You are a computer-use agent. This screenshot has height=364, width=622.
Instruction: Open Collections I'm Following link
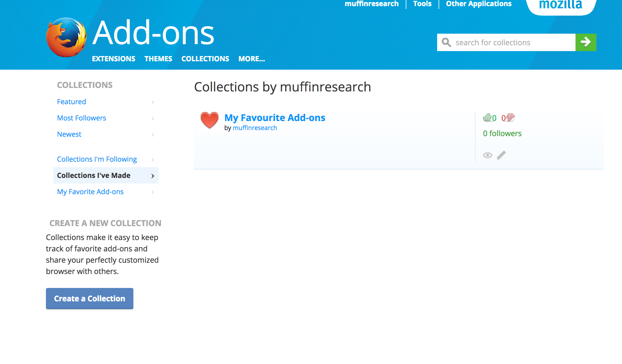tap(97, 159)
